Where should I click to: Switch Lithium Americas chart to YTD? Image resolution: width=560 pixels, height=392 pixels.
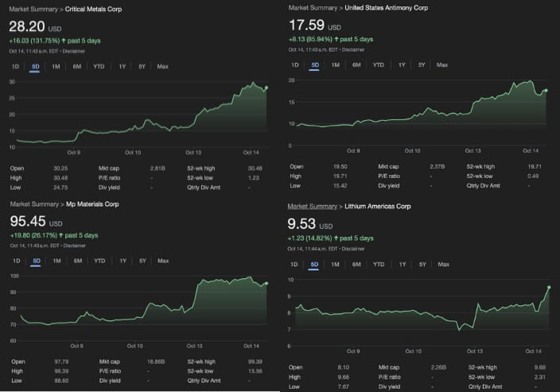[x=379, y=265]
